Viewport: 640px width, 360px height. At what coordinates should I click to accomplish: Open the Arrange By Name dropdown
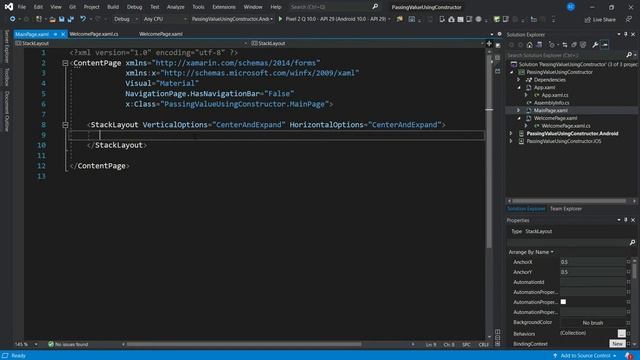pyautogui.click(x=531, y=252)
